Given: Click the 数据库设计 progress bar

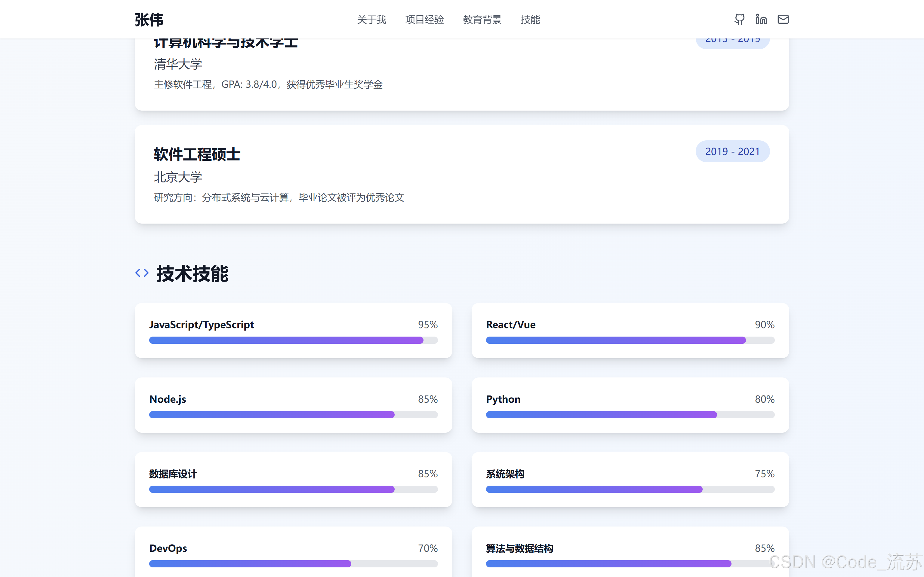Looking at the screenshot, I should [x=293, y=489].
